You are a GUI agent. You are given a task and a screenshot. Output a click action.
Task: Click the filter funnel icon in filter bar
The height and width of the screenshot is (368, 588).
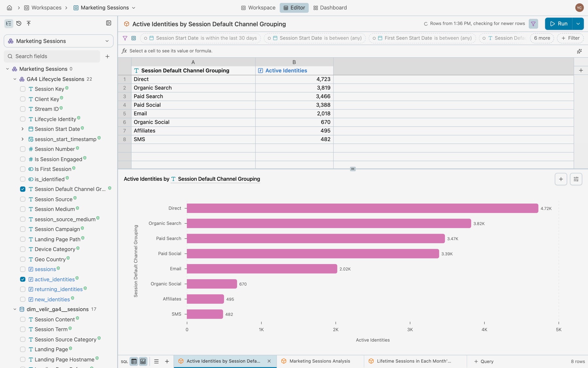click(125, 38)
